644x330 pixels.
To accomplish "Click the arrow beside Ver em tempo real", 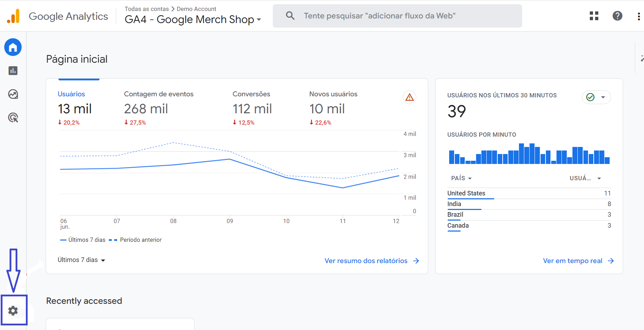I will pos(611,261).
